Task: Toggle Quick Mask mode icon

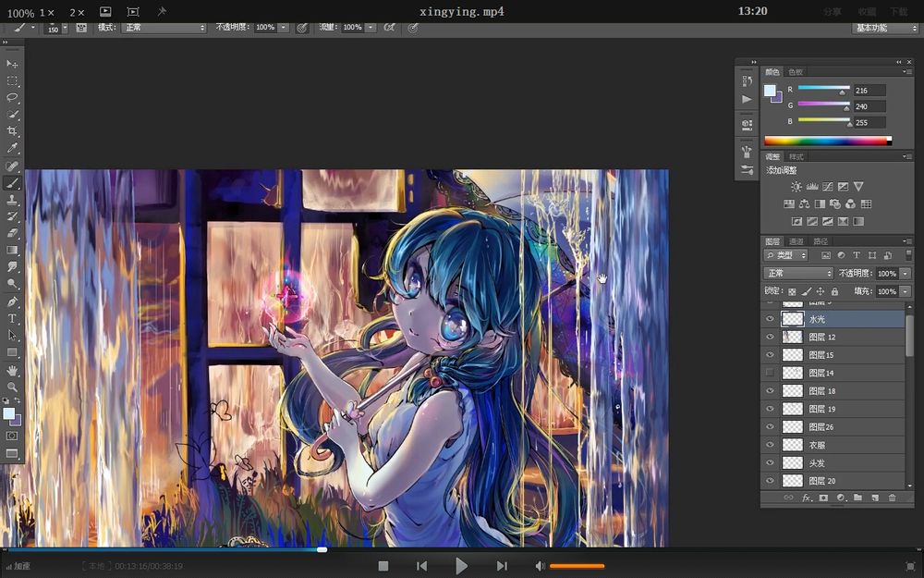Action: coord(12,436)
